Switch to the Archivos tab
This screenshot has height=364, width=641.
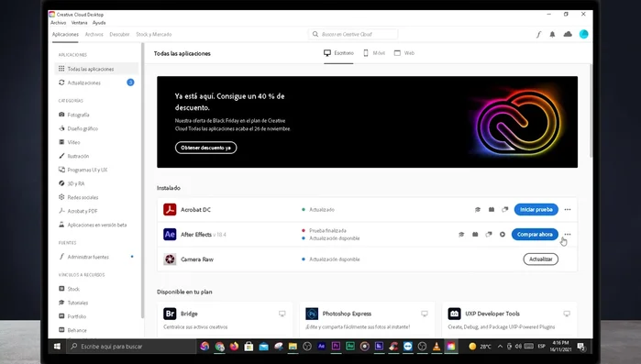tap(94, 34)
